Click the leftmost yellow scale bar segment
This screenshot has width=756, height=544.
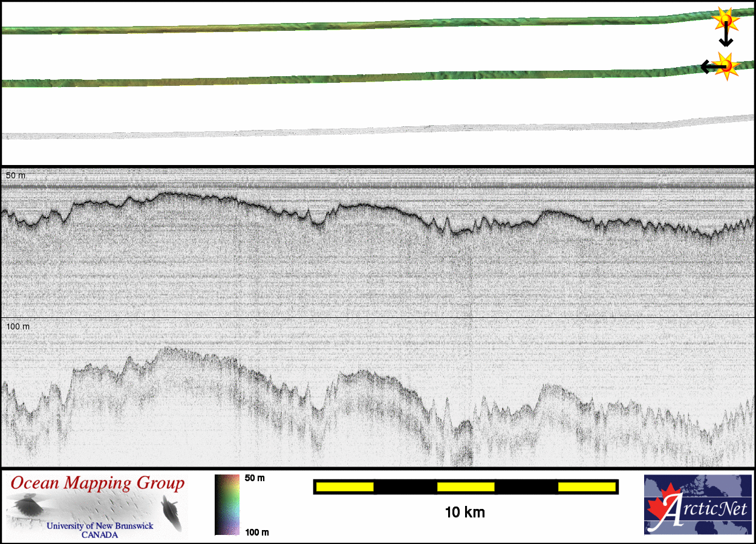[x=344, y=487]
